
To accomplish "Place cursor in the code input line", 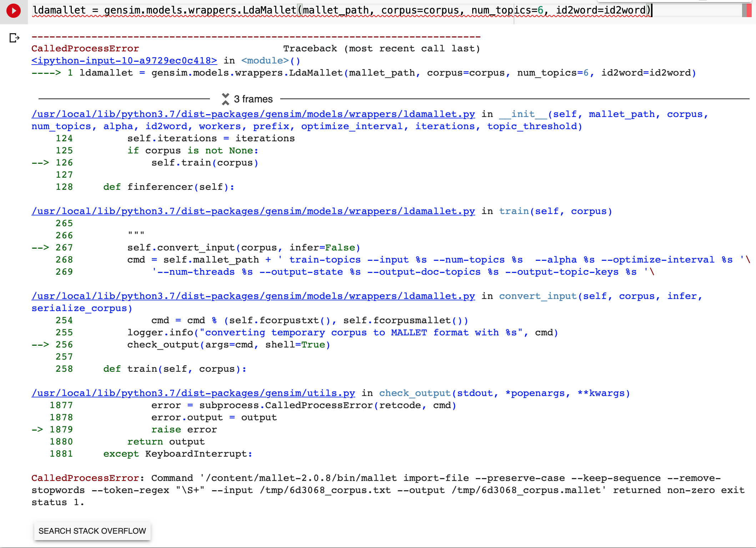I will point(357,10).
